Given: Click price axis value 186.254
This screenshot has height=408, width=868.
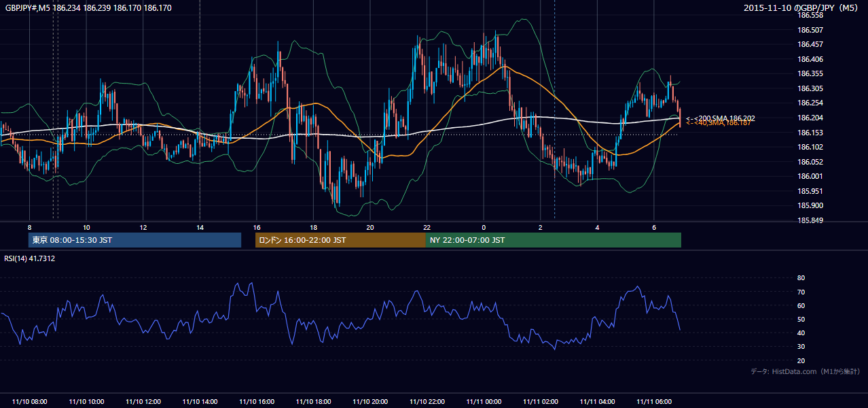Looking at the screenshot, I should (810, 103).
